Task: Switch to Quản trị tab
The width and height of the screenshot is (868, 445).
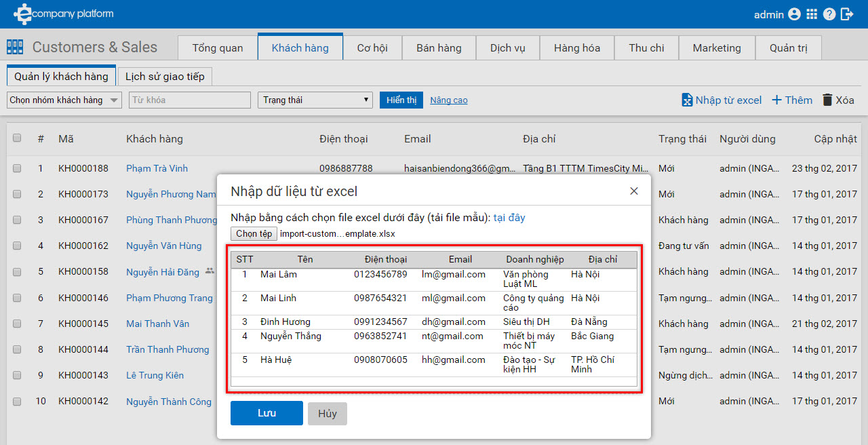Action: [x=789, y=48]
